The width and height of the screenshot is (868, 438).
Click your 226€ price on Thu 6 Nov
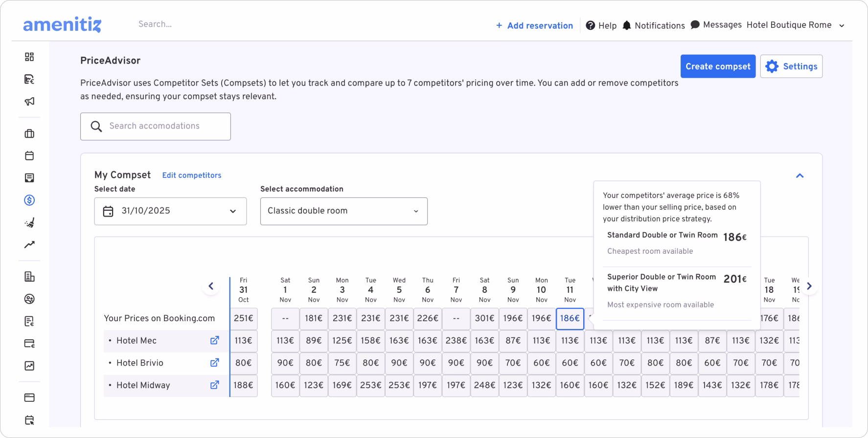tap(428, 318)
